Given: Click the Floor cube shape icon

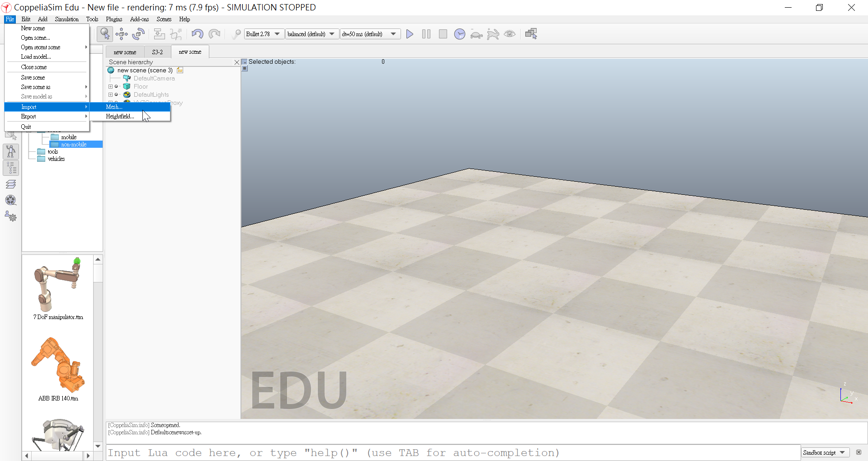Looking at the screenshot, I should coord(127,86).
